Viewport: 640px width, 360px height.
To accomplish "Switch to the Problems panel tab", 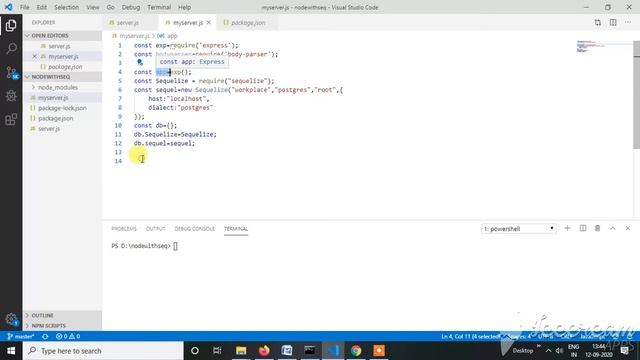I will pyautogui.click(x=124, y=229).
